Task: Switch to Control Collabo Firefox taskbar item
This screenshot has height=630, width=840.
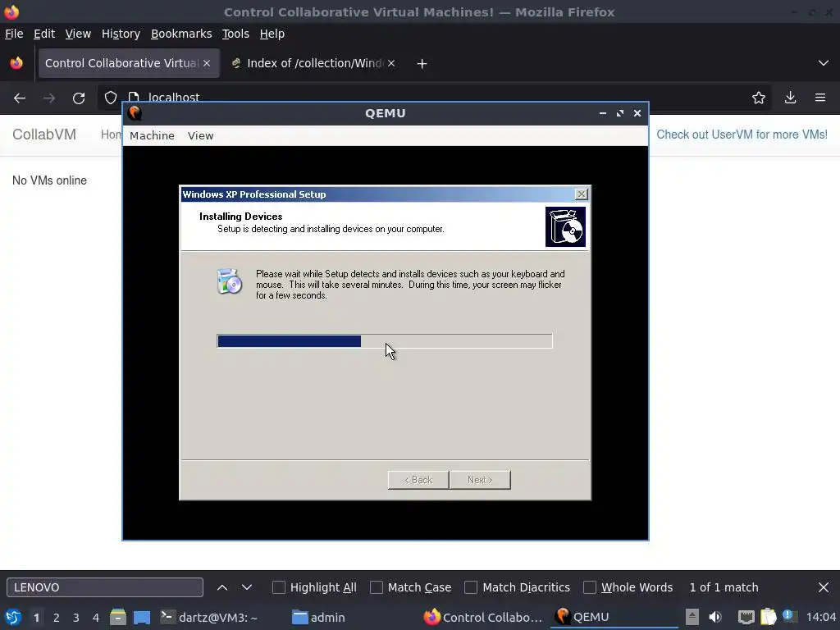Action: pos(484,617)
